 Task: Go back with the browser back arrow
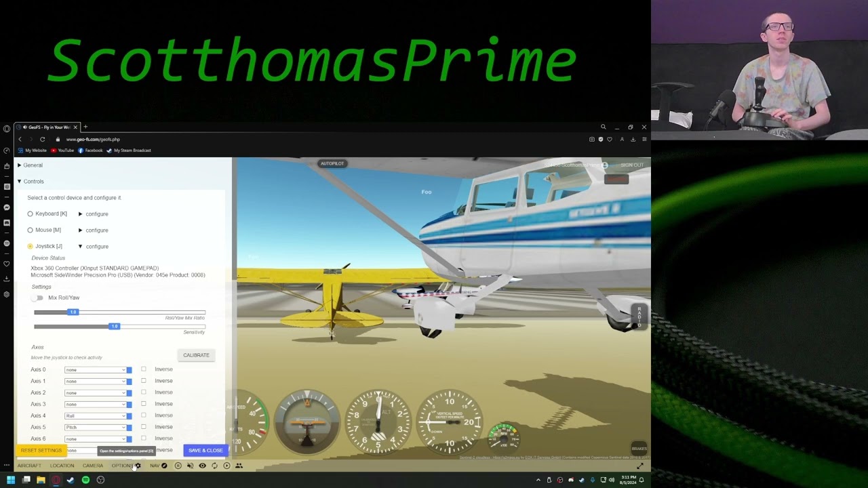[20, 139]
